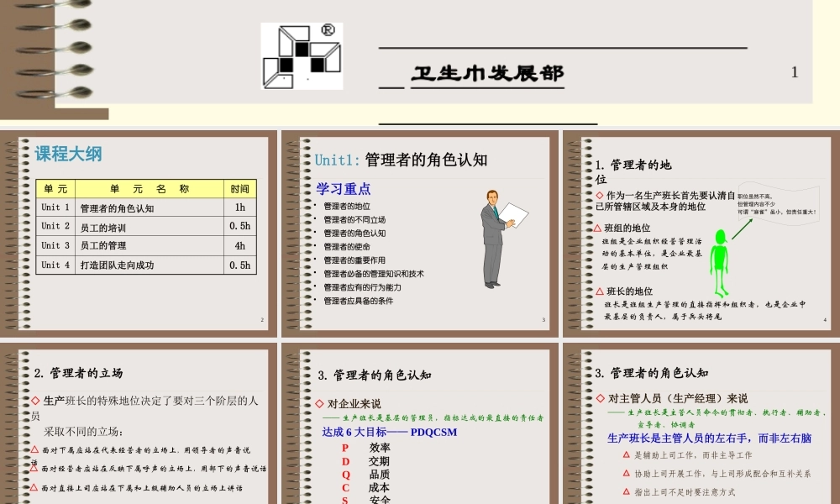This screenshot has height=504, width=840.
Task: Click the green figure on the 管理者的地位 slide
Action: point(720,263)
